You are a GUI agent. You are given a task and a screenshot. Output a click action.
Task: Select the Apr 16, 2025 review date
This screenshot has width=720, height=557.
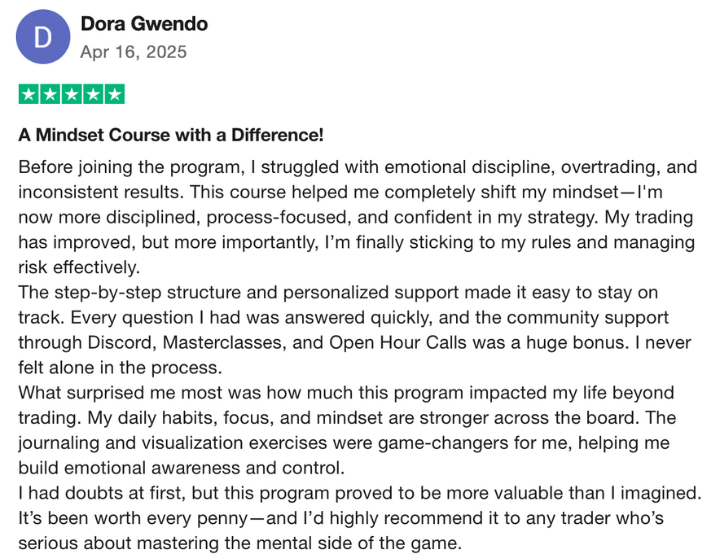click(x=134, y=52)
